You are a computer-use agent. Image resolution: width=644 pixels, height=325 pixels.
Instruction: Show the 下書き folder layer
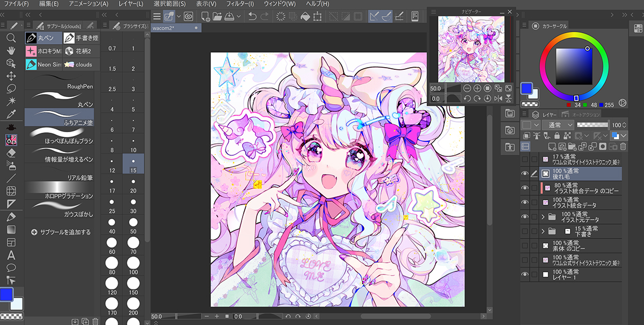click(x=525, y=231)
